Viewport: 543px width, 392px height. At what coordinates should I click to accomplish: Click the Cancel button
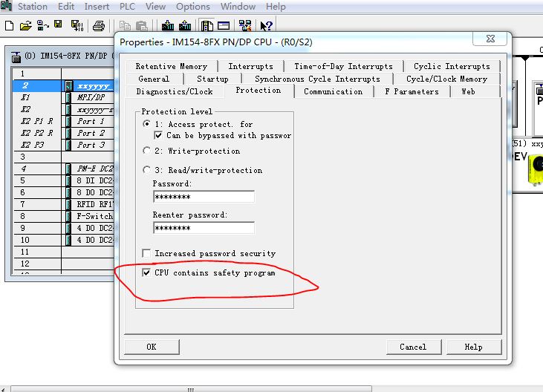[414, 347]
